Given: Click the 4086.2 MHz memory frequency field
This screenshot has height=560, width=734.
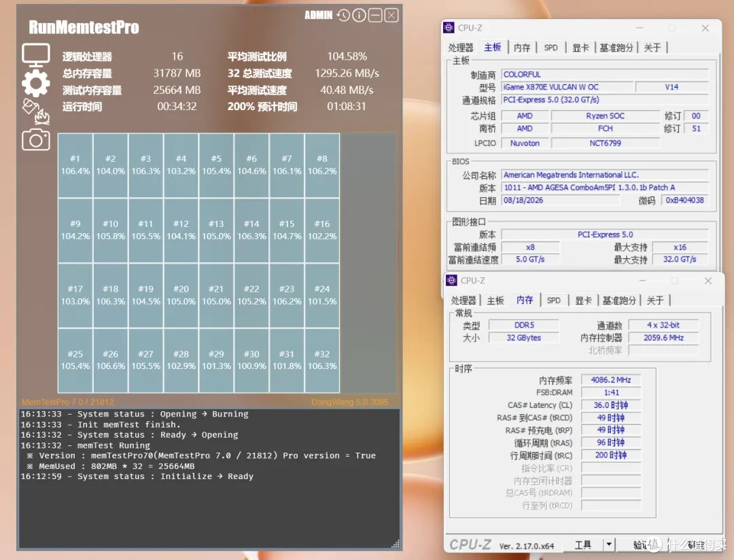Looking at the screenshot, I should tap(611, 380).
